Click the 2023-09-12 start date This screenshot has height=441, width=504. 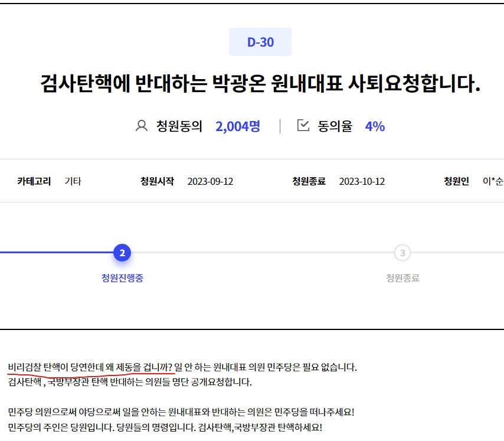(210, 181)
